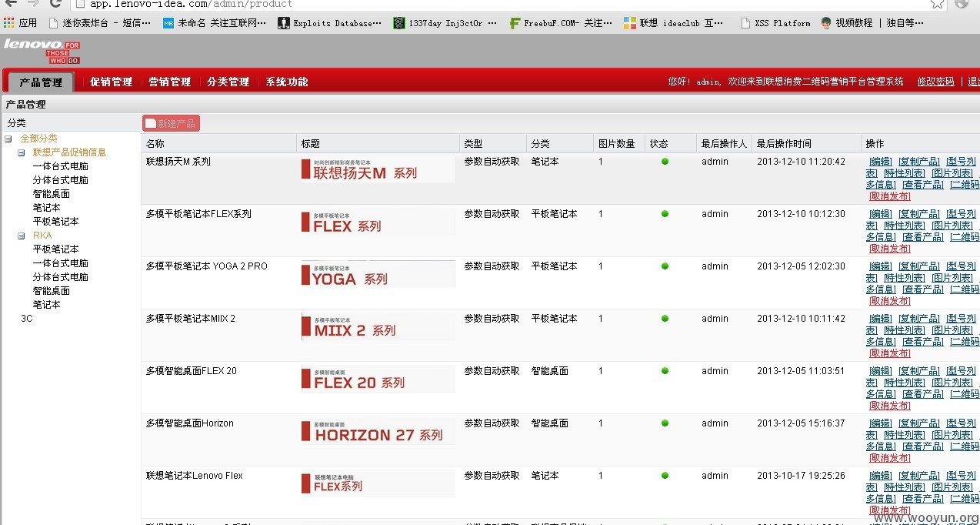Click the 修改密码 link
This screenshot has height=525, width=980.
tap(935, 82)
